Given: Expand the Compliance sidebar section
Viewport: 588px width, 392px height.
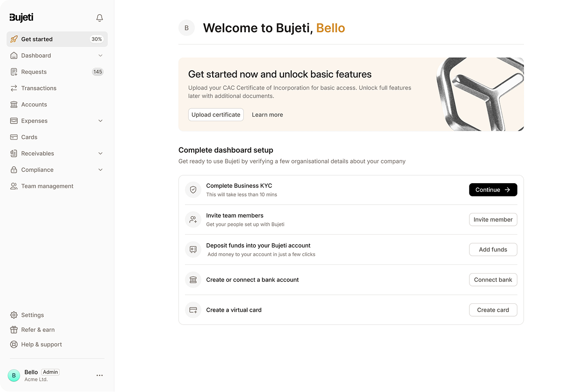Looking at the screenshot, I should [x=101, y=170].
